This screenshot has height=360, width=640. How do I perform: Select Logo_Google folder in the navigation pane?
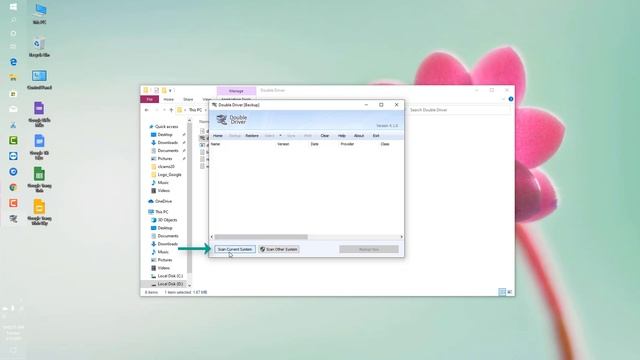point(166,175)
